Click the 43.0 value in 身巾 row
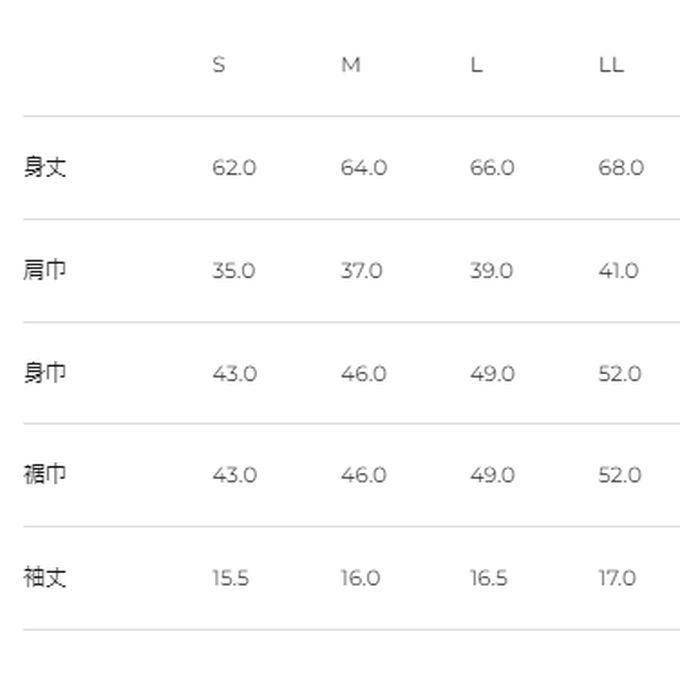 234,374
